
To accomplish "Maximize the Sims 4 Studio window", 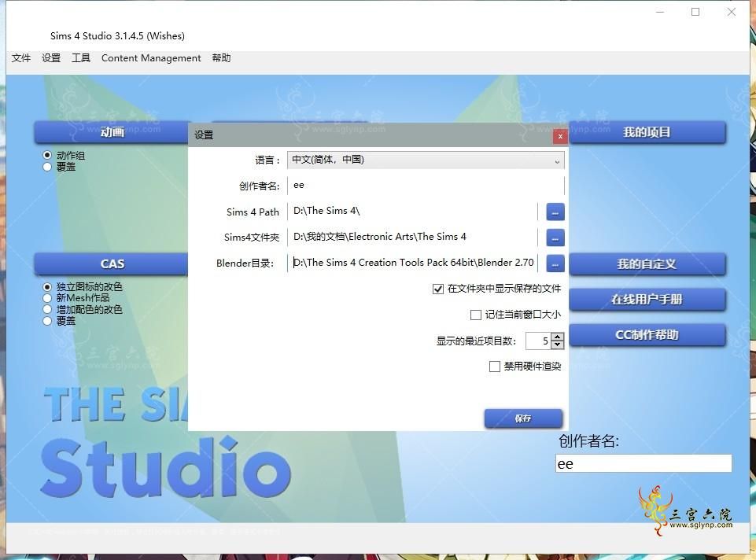I will pyautogui.click(x=695, y=12).
